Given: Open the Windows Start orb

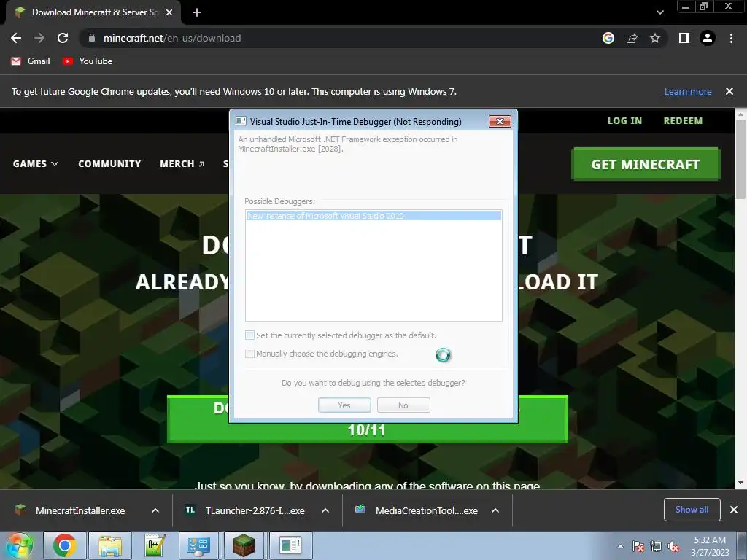Looking at the screenshot, I should (20, 545).
